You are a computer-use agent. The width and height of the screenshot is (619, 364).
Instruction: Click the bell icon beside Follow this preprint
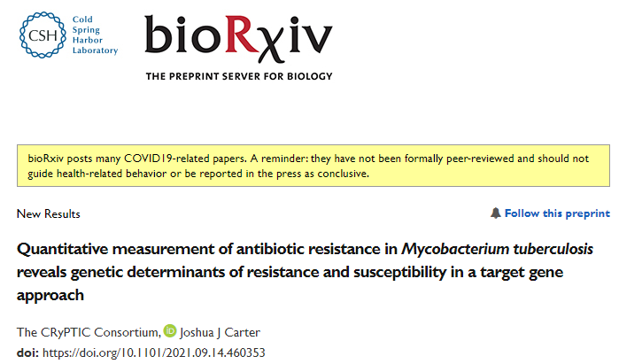point(495,213)
